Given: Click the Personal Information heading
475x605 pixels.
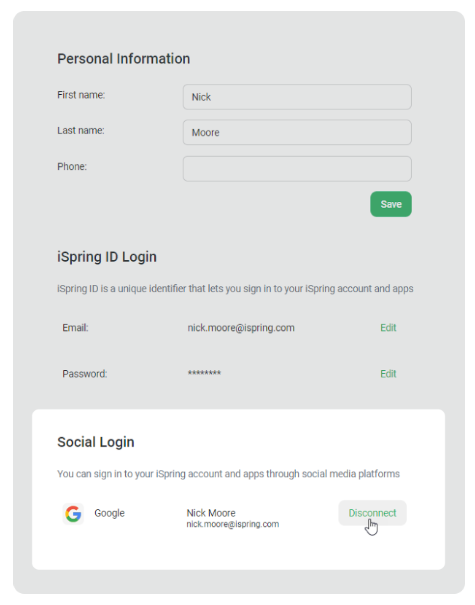Looking at the screenshot, I should click(123, 59).
